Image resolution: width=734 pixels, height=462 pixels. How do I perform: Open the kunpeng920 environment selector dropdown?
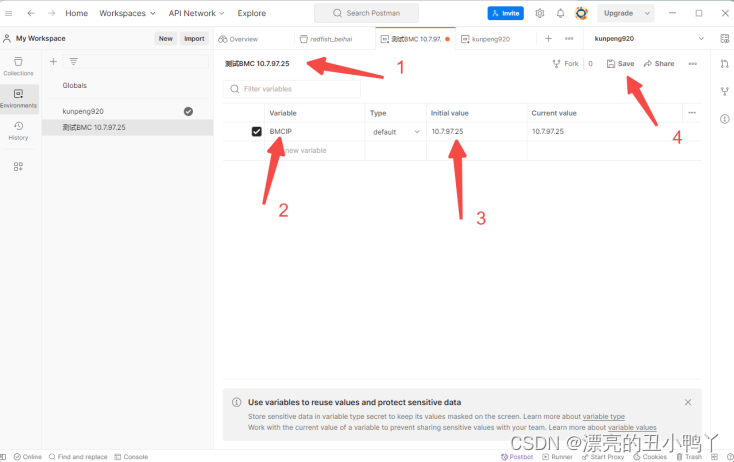[x=649, y=39]
